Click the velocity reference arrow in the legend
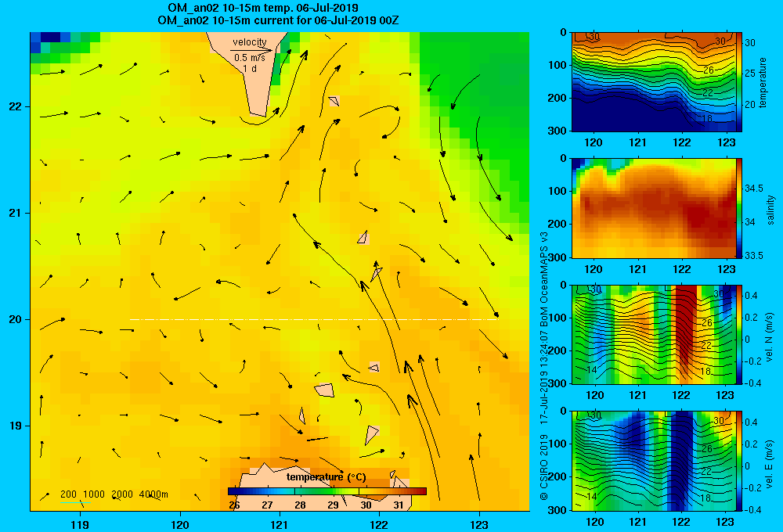The height and width of the screenshot is (532, 783). pos(251,50)
